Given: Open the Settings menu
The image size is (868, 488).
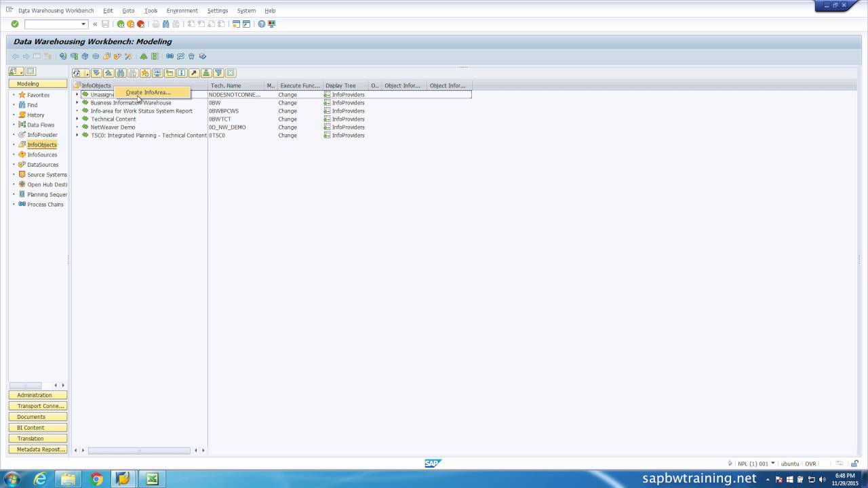Looking at the screenshot, I should (218, 11).
